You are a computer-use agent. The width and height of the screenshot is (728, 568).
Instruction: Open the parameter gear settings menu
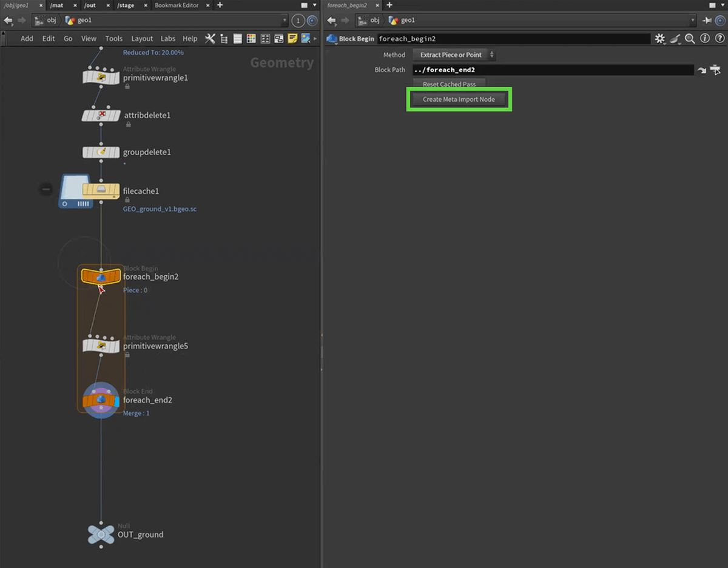tap(659, 39)
